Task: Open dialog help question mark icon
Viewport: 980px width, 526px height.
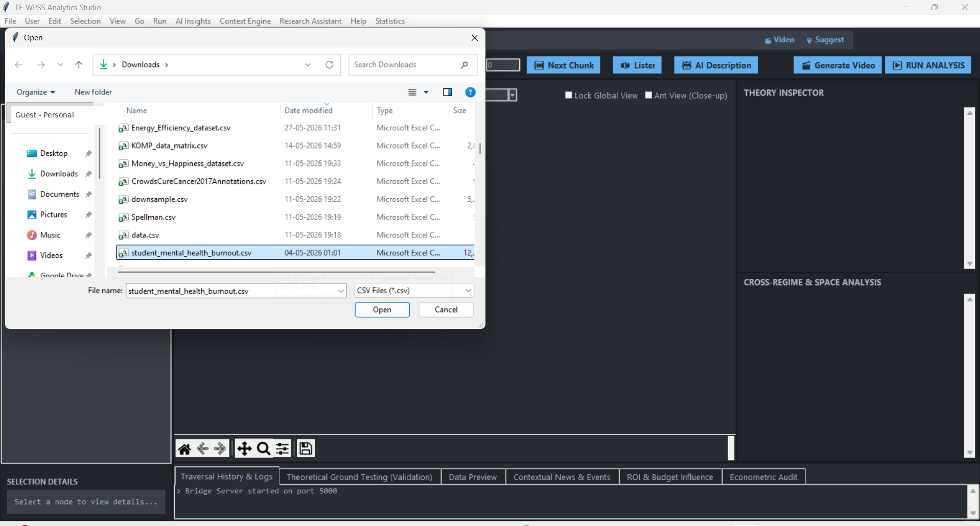Action: click(x=471, y=92)
